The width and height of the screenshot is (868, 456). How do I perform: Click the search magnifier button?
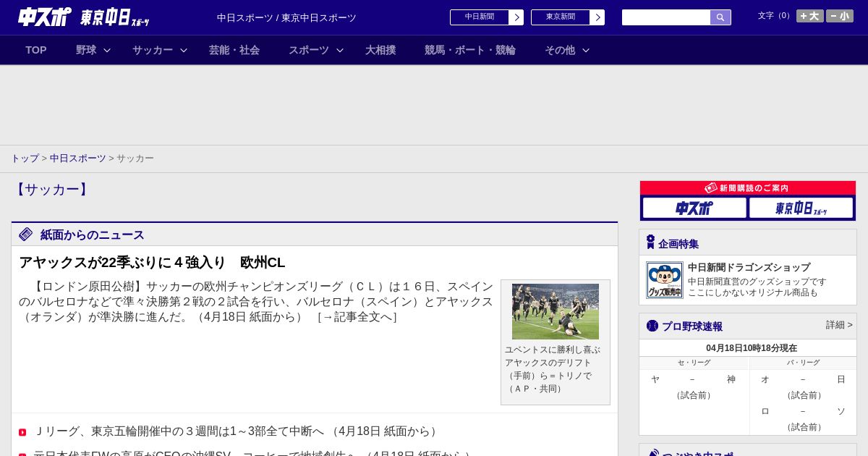point(720,17)
